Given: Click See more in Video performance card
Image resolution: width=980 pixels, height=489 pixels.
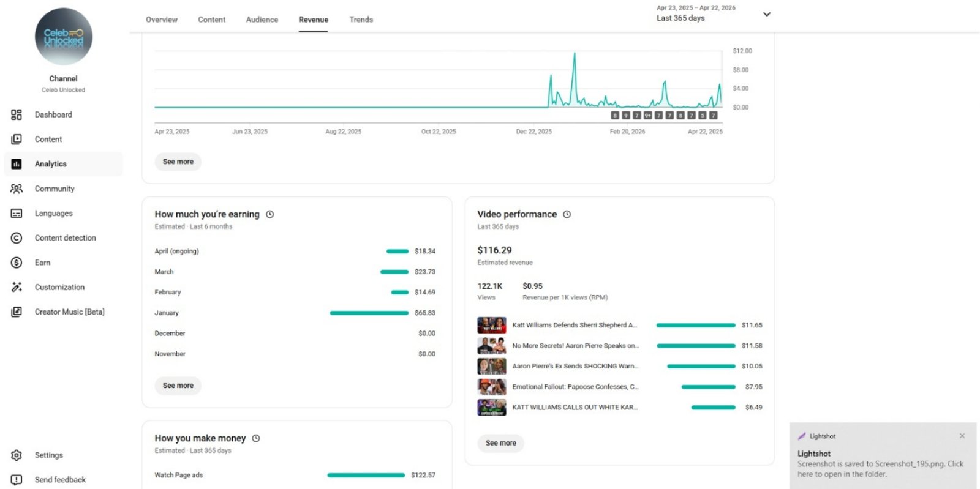Looking at the screenshot, I should 500,443.
